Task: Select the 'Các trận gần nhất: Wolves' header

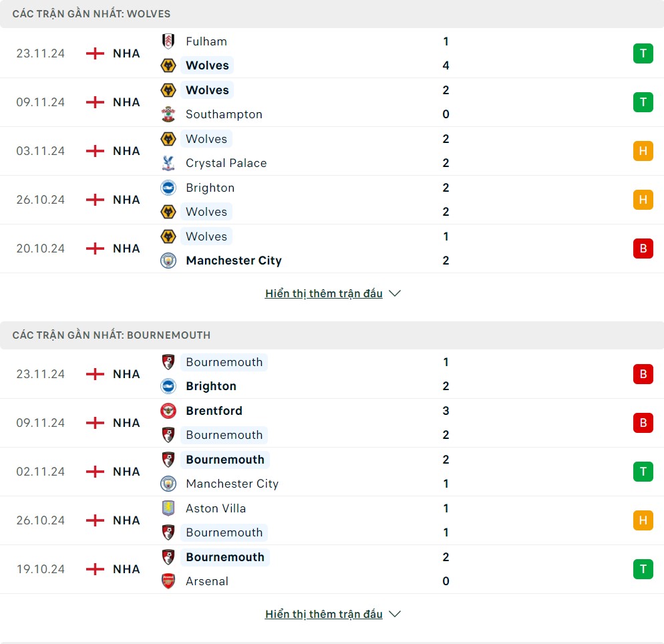Action: [92, 14]
